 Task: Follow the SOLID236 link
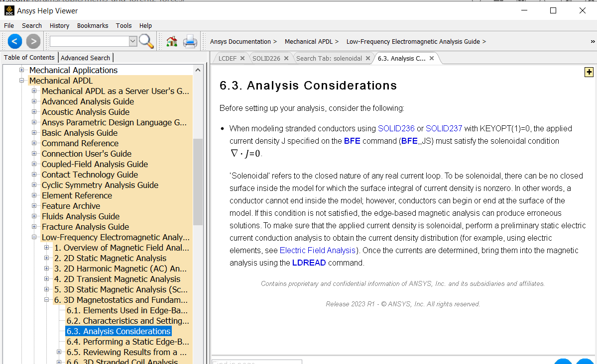point(396,129)
